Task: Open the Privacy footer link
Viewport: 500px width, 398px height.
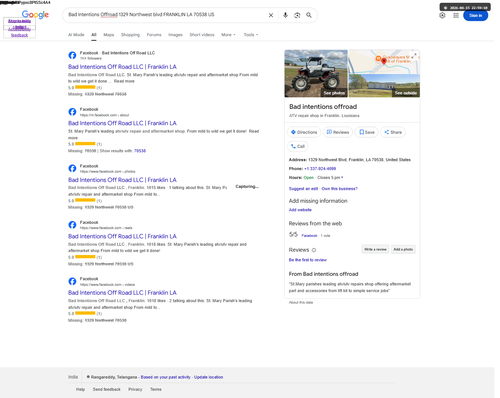Action: click(x=135, y=389)
